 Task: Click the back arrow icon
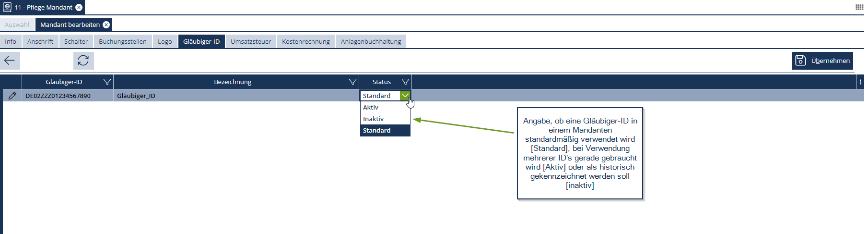click(10, 61)
